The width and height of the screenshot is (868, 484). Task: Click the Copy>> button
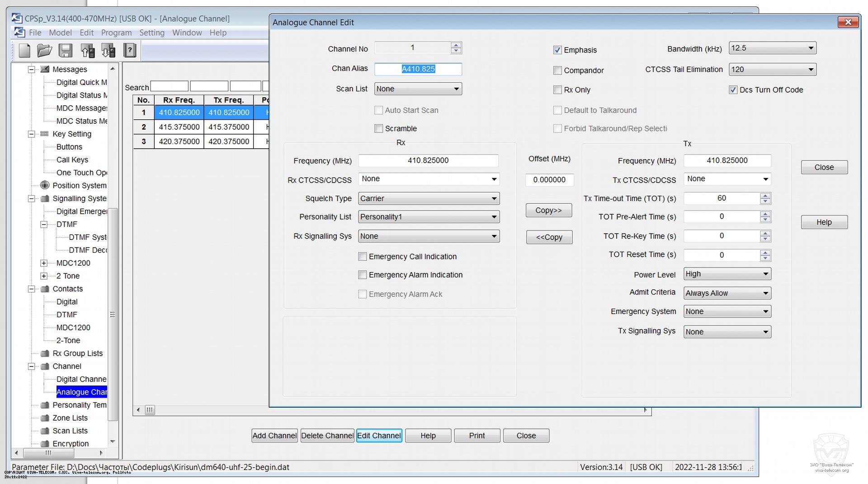pos(548,211)
